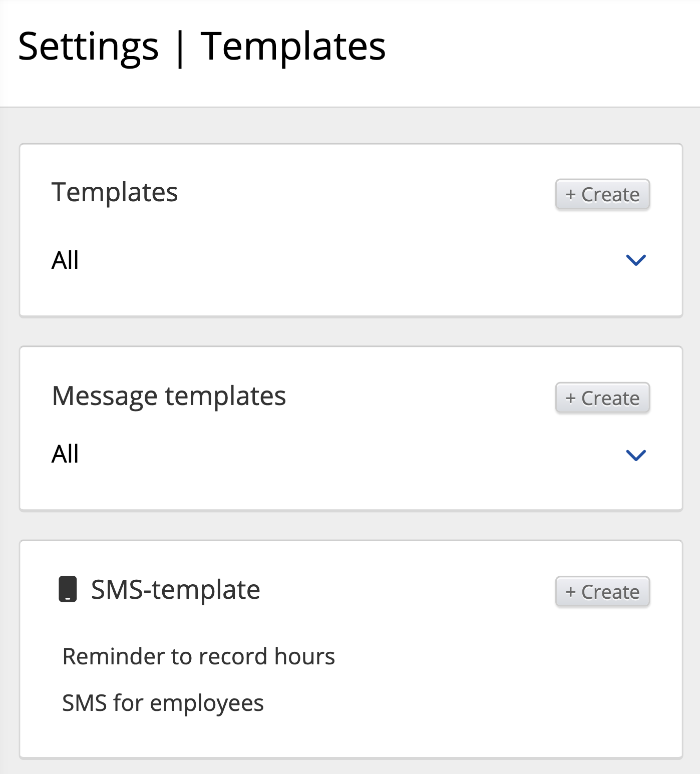Create a new message template
The height and width of the screenshot is (774, 700).
[x=602, y=398]
